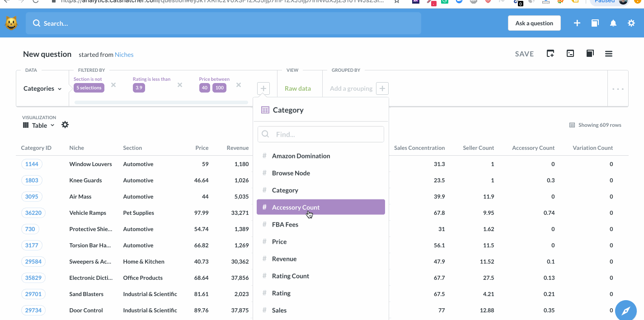644x320 pixels.
Task: Sort by Sales Concentration column header
Action: coord(419,148)
